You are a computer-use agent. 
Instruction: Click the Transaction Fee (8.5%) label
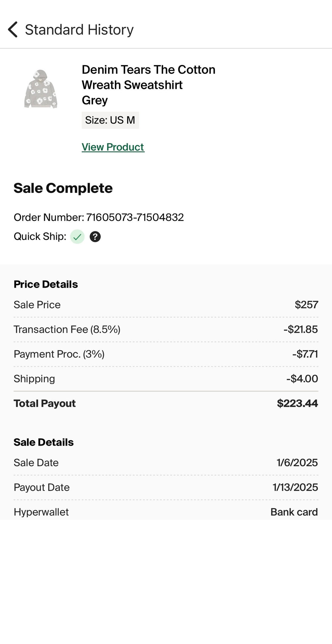coord(67,329)
